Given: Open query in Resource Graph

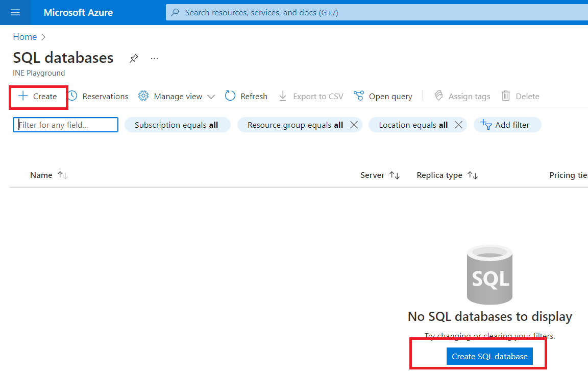Looking at the screenshot, I should (383, 96).
